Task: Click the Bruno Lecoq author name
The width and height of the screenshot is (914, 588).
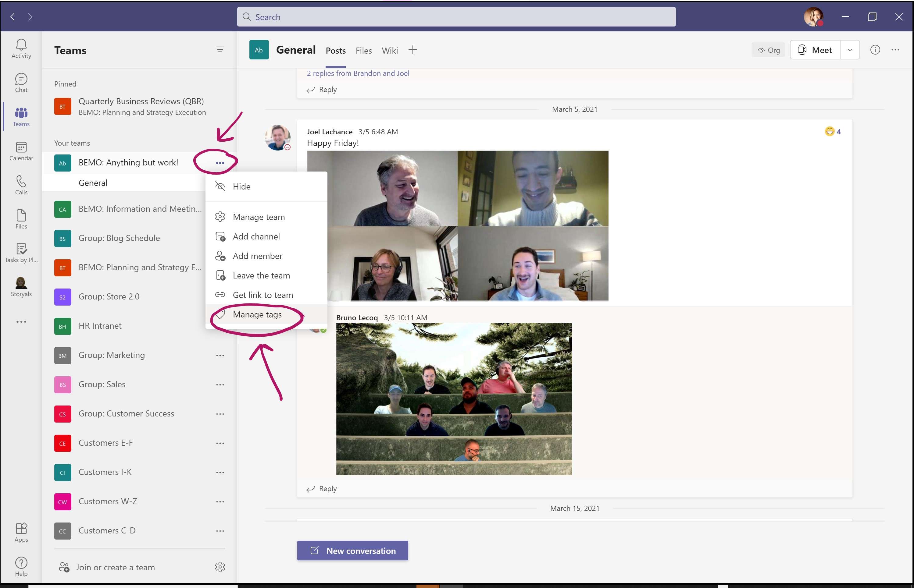Action: (357, 318)
